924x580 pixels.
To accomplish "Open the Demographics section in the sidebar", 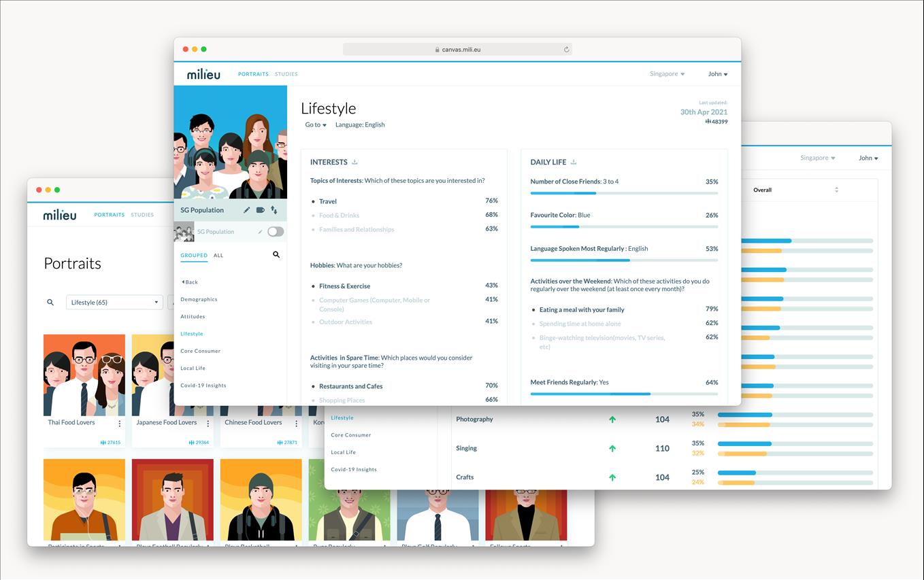I will pos(199,299).
